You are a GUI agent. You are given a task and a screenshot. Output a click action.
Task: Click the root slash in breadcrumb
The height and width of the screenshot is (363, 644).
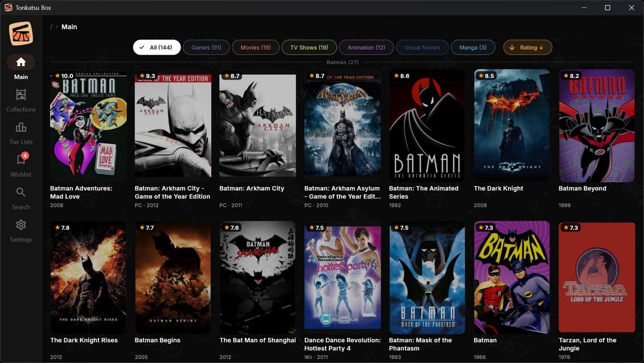(x=51, y=27)
